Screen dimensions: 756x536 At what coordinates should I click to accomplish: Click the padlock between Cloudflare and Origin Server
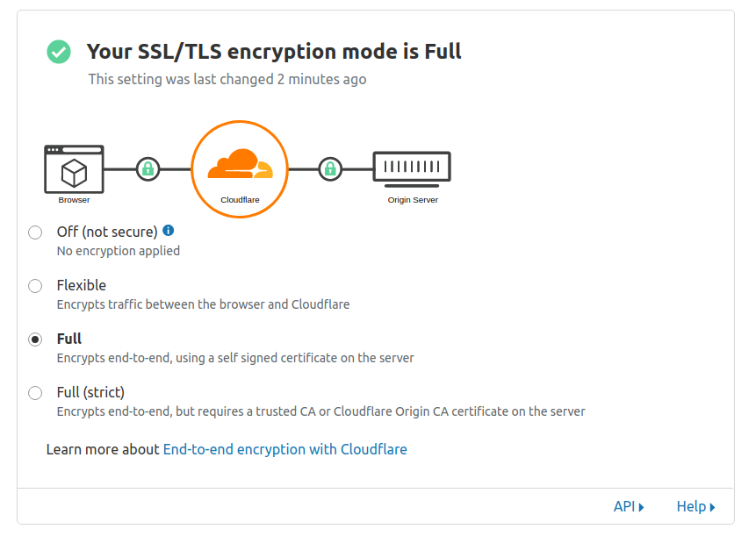[329, 168]
